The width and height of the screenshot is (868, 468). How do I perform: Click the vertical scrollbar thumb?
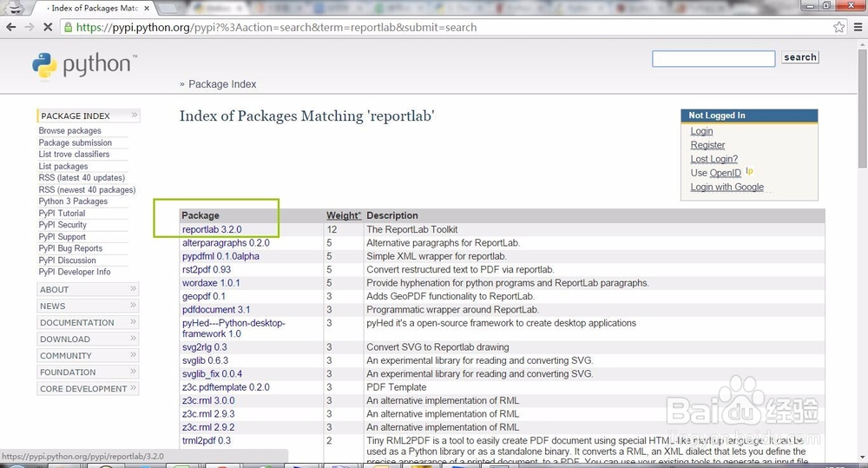[x=862, y=108]
